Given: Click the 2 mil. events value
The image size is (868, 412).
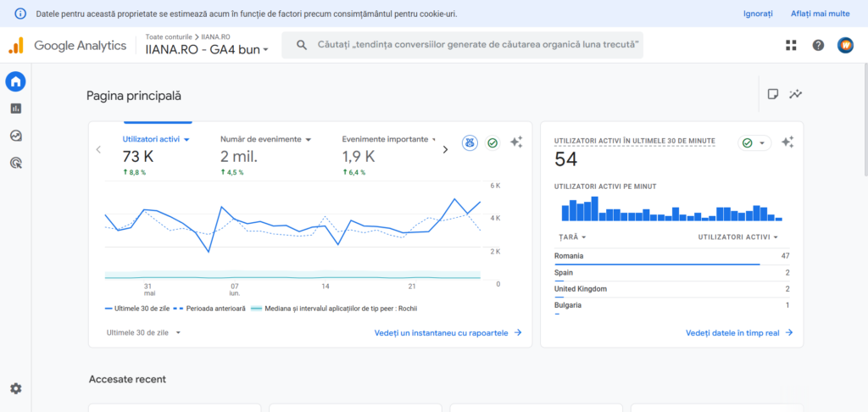Looking at the screenshot, I should tap(239, 157).
